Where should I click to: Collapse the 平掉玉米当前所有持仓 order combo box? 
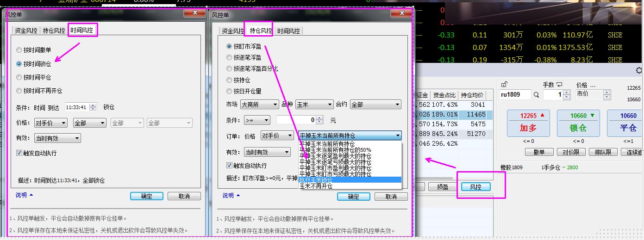350,135
